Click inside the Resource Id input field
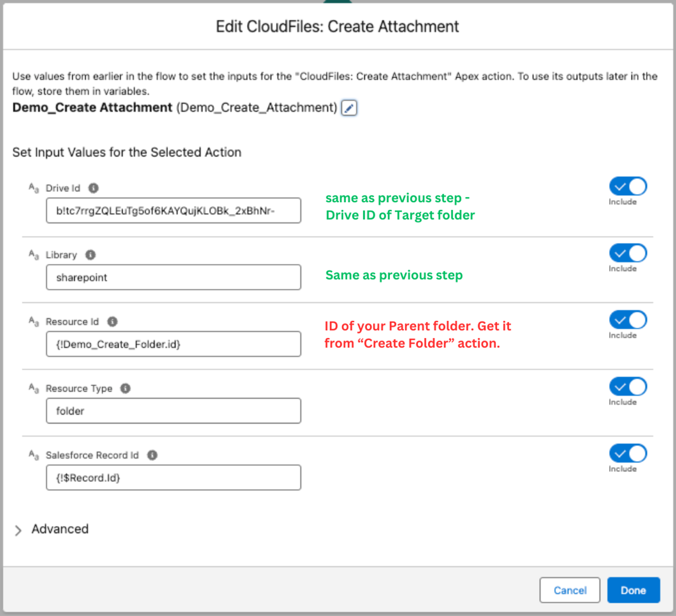Viewport: 676px width, 616px height. pyautogui.click(x=173, y=344)
